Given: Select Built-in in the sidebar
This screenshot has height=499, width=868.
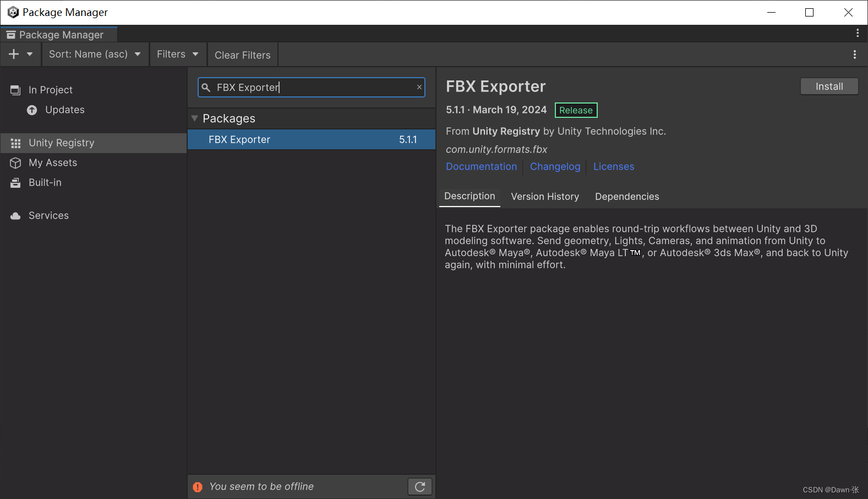Looking at the screenshot, I should point(45,182).
